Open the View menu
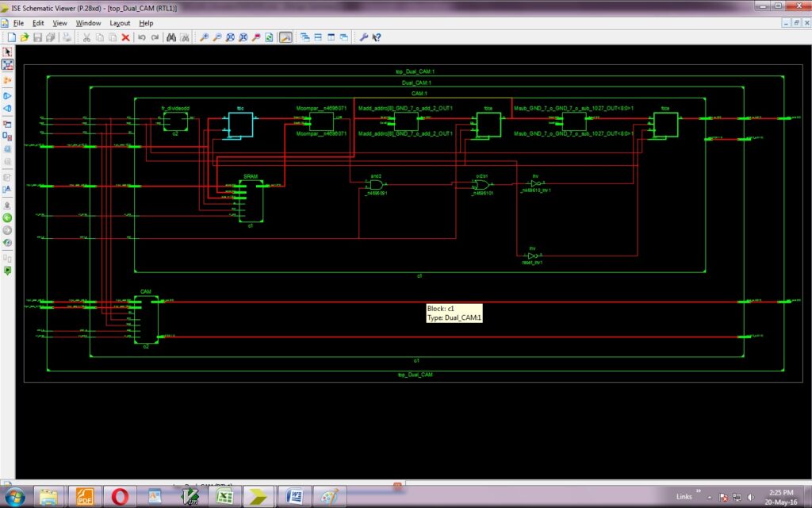The width and height of the screenshot is (812, 508). pyautogui.click(x=59, y=23)
